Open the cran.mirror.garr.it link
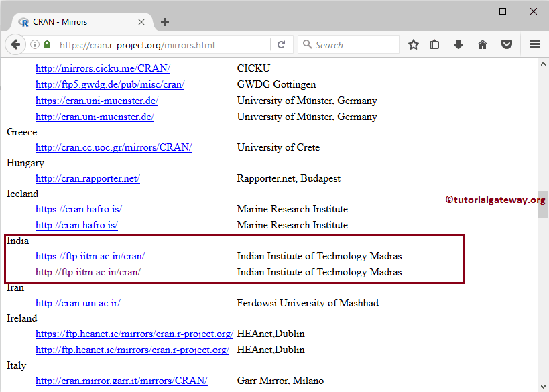This screenshot has height=392, width=549. [121, 381]
